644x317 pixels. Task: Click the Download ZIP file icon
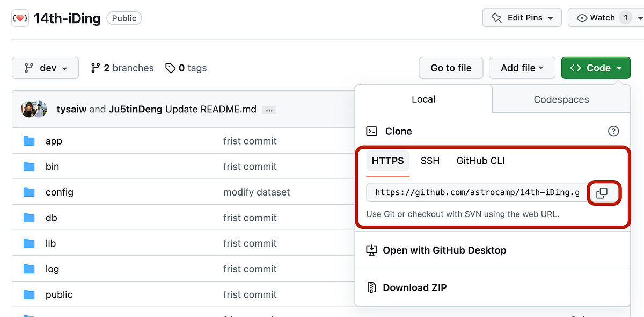[371, 287]
